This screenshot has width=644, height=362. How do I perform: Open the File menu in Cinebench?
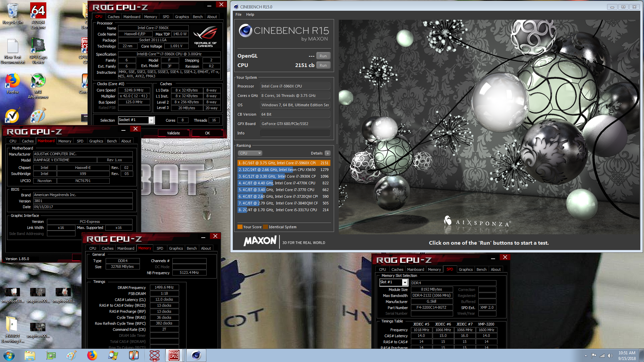tap(238, 14)
